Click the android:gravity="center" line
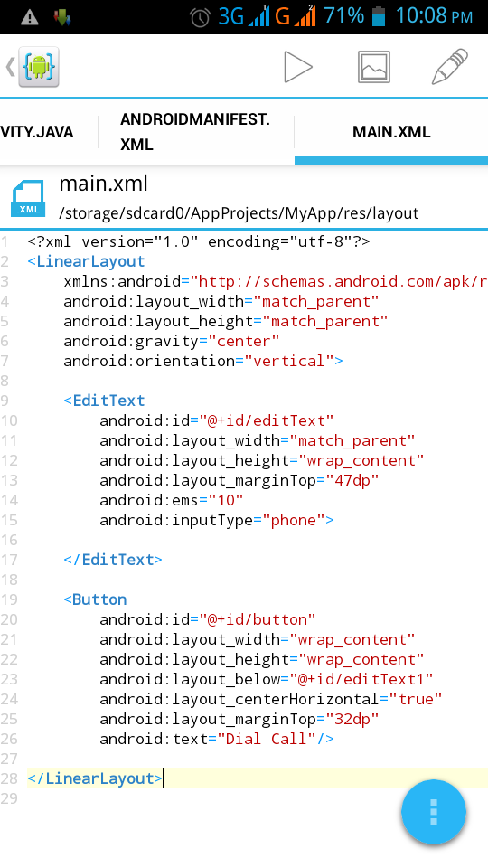 tap(172, 341)
